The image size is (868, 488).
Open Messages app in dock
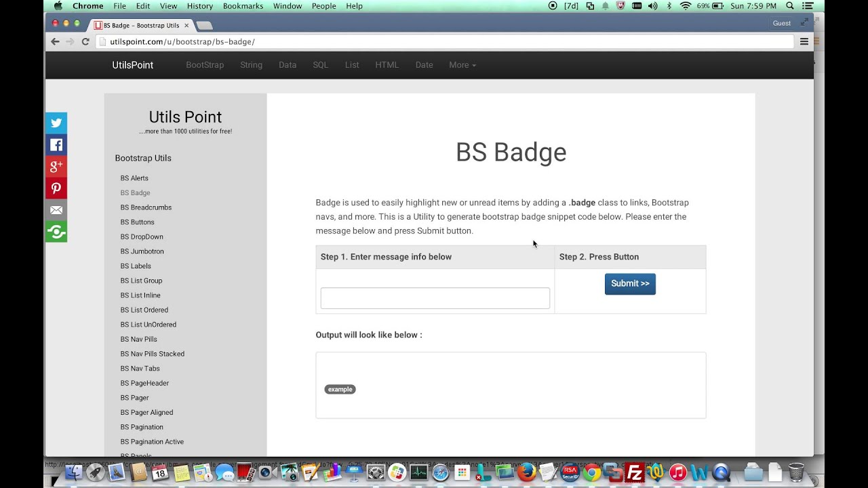pos(224,472)
